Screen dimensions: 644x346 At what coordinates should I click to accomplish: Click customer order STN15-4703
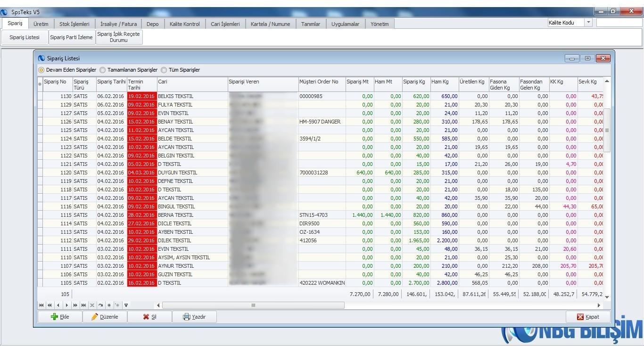point(322,215)
